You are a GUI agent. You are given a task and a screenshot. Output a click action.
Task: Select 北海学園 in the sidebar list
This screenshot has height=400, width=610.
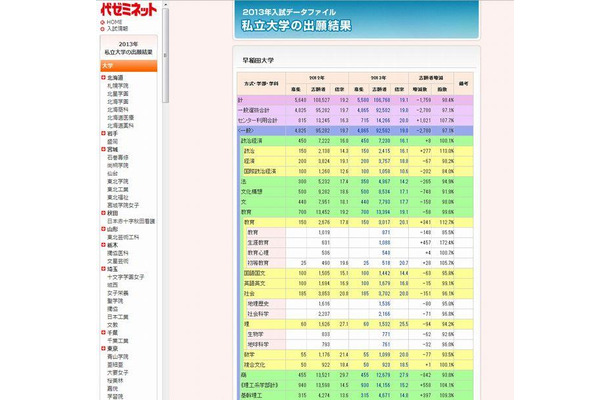(118, 102)
